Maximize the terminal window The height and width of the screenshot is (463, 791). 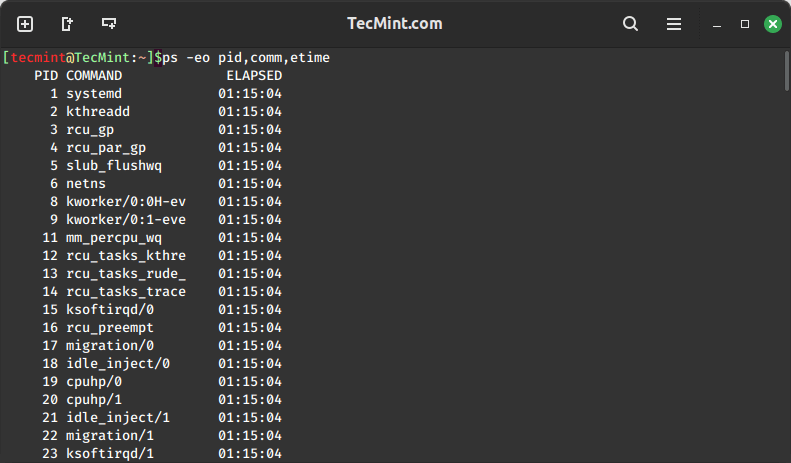tap(745, 24)
